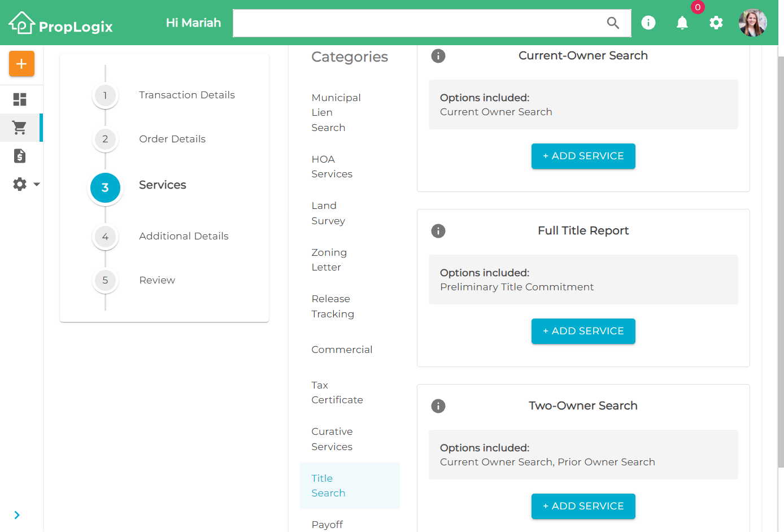The width and height of the screenshot is (784, 532).
Task: Go to step 4 Additional Details
Action: click(x=161, y=237)
